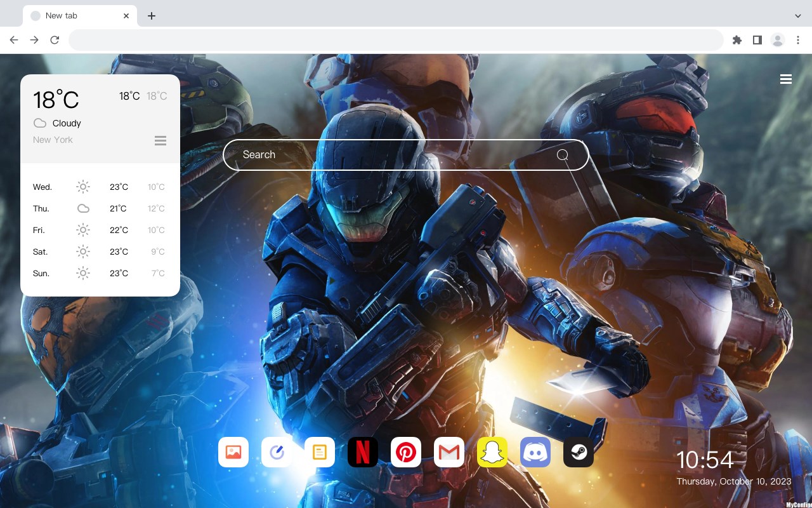This screenshot has height=508, width=812.
Task: Click the Thursday, October 10, 2023 date
Action: pos(734,481)
